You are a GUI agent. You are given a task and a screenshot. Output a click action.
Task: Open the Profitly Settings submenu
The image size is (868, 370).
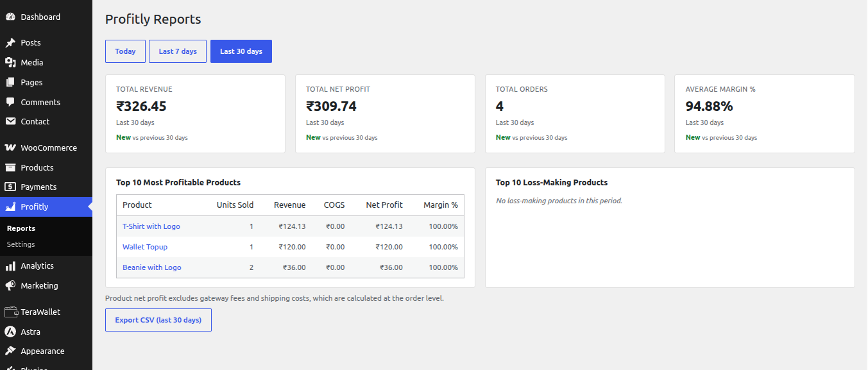point(21,244)
